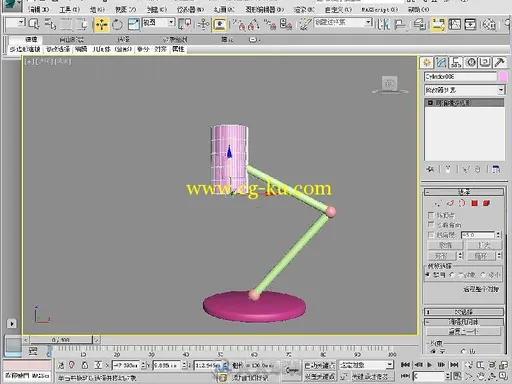The image size is (512, 384).
Task: Click Configure Modifier Sets icon
Action: [x=496, y=169]
